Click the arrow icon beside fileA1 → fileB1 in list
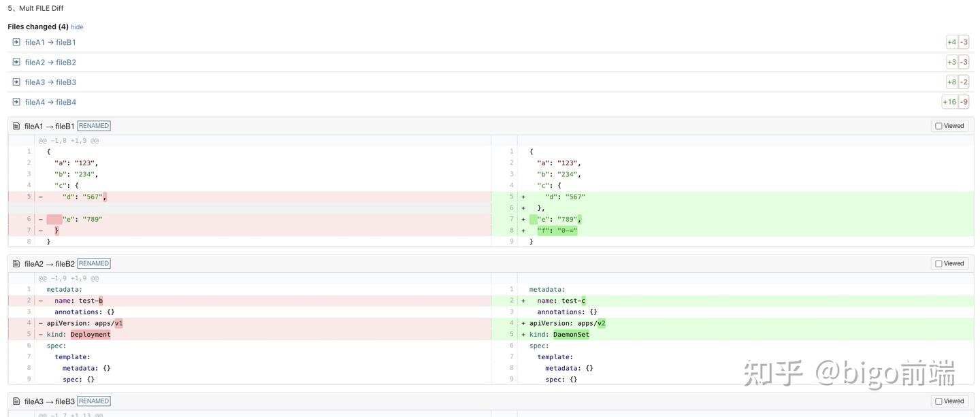 coord(16,42)
